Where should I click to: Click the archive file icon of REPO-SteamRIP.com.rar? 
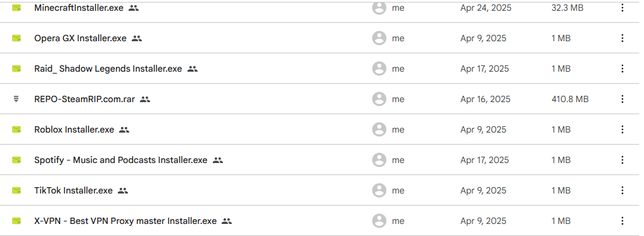click(16, 99)
